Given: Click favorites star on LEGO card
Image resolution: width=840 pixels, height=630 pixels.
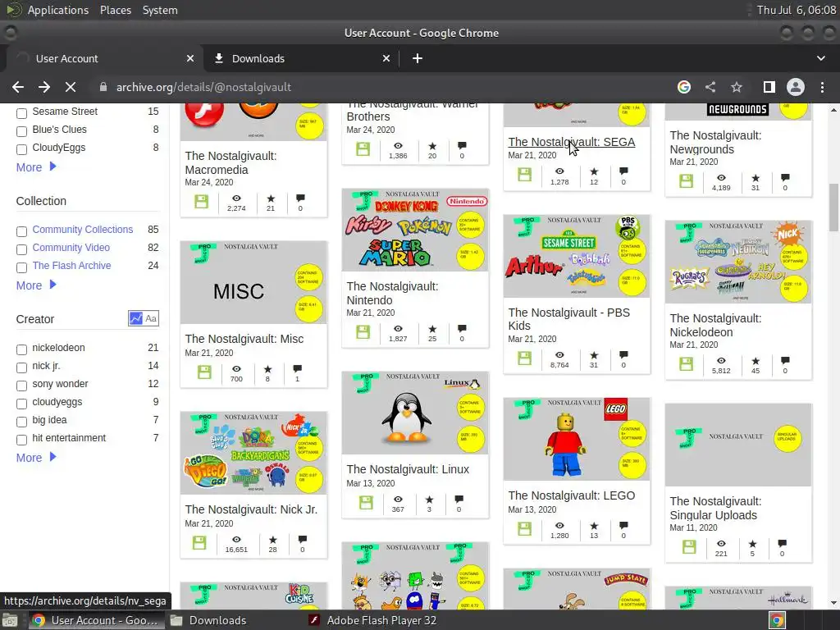Looking at the screenshot, I should coord(594,526).
